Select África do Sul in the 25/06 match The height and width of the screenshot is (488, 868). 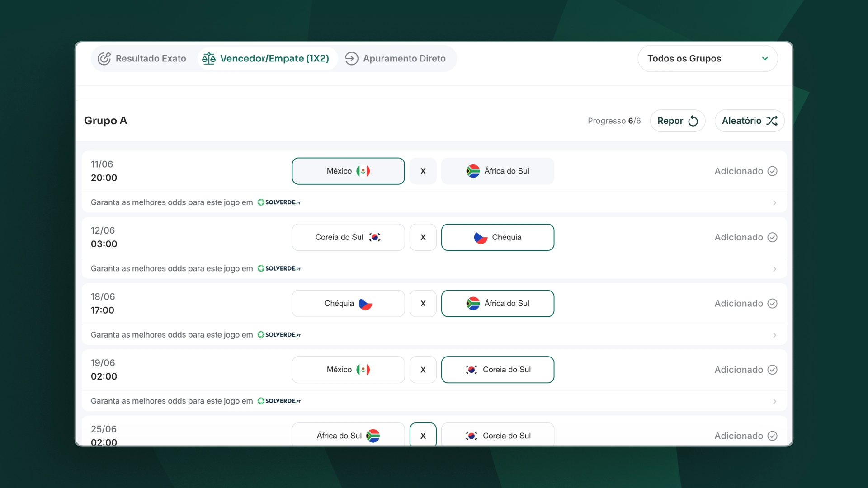coord(348,435)
